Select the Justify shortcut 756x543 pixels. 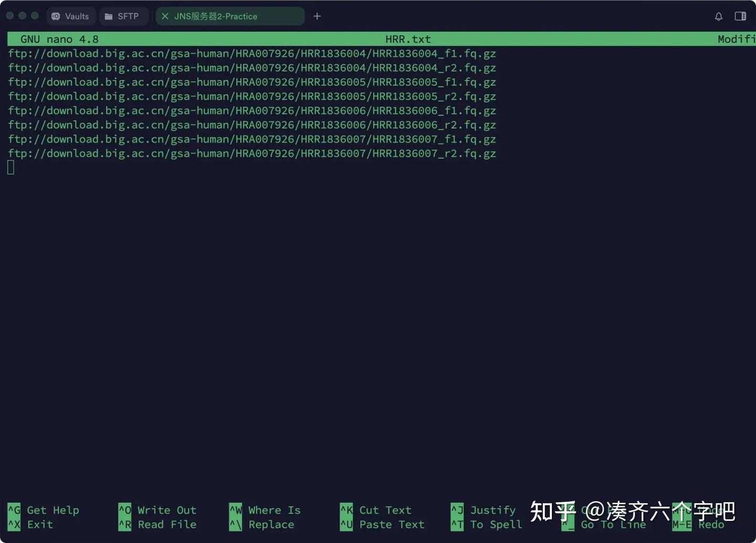492,510
